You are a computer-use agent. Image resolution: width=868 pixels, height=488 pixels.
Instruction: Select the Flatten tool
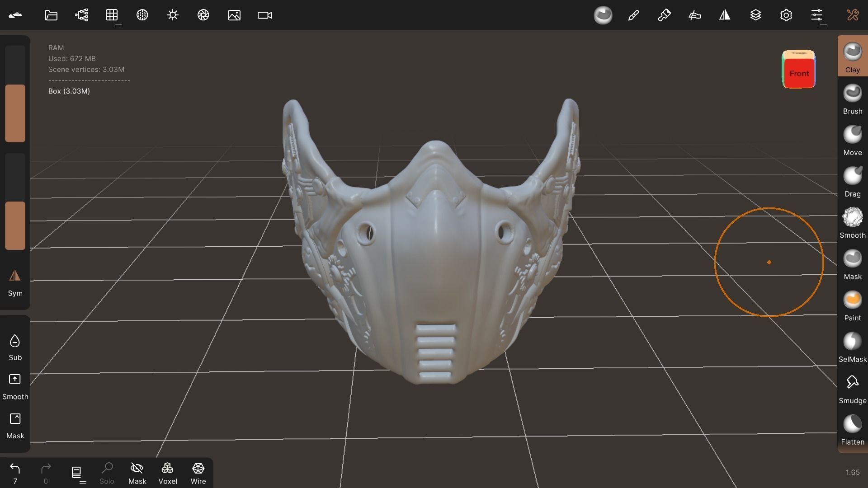click(x=853, y=430)
